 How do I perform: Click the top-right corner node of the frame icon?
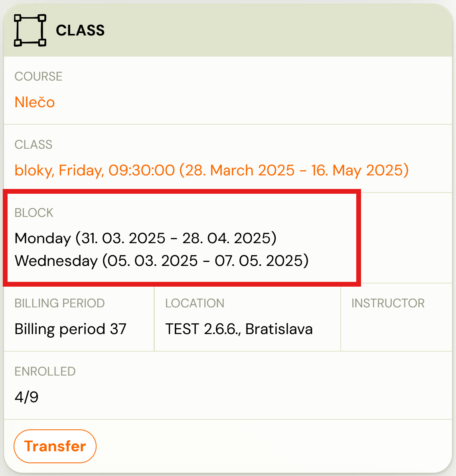[x=41, y=18]
